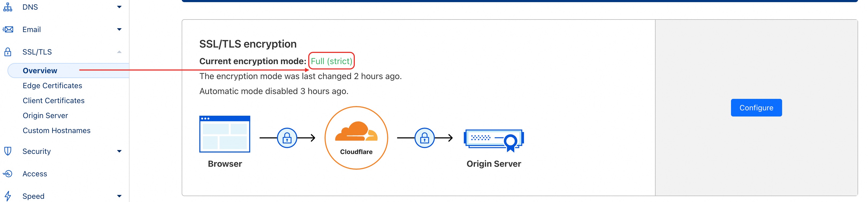The width and height of the screenshot is (868, 202).
Task: Expand the Security menu arrow
Action: [x=119, y=151]
